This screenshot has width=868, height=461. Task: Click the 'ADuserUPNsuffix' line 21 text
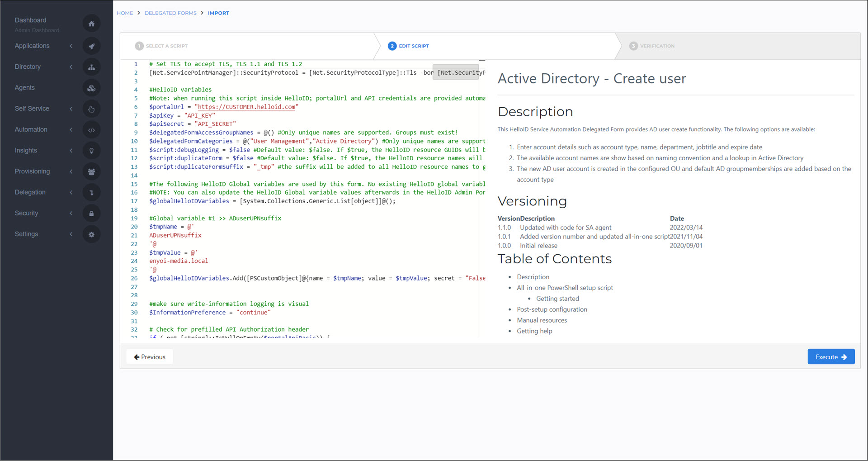[x=175, y=235]
